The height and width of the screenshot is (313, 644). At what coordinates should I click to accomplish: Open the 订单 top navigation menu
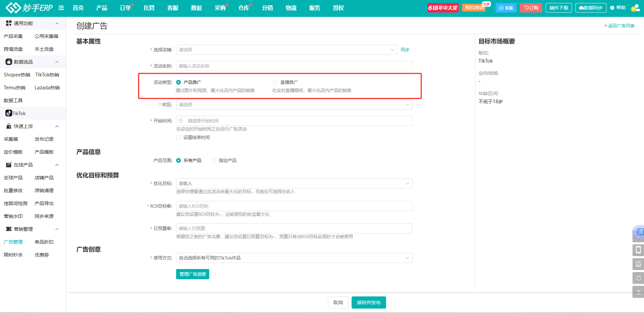click(125, 8)
